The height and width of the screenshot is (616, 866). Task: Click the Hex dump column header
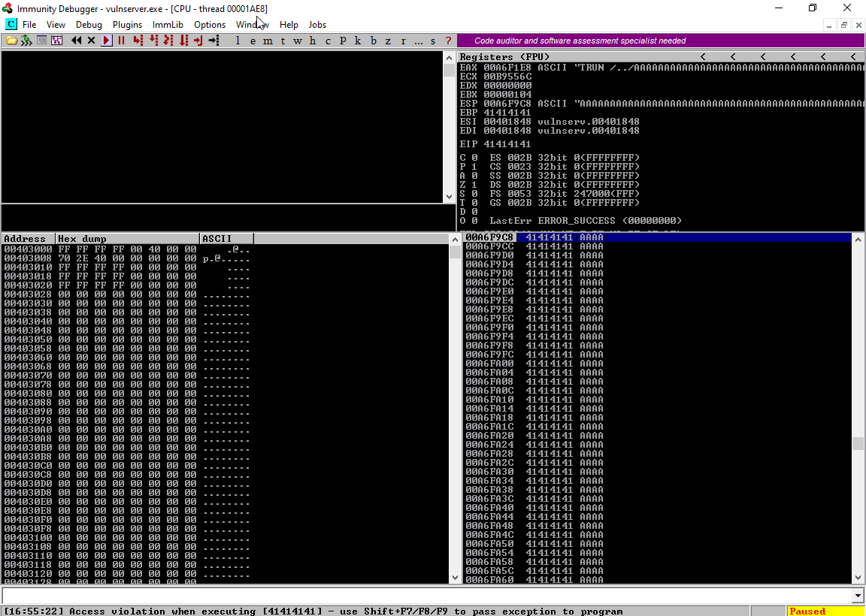[x=127, y=239]
